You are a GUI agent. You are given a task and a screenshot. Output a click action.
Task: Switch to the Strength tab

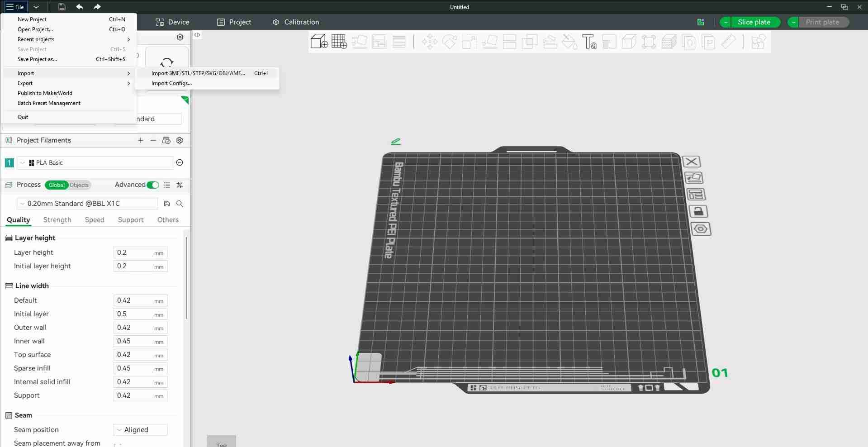[x=57, y=220]
